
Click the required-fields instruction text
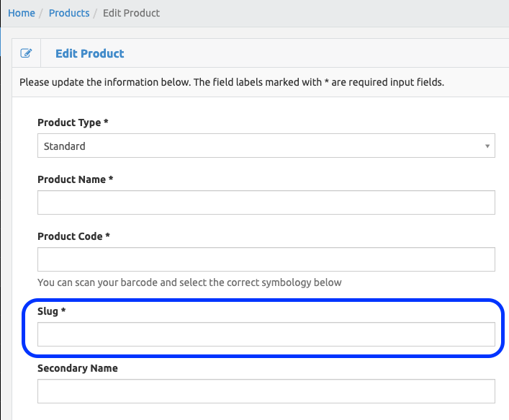tap(232, 82)
